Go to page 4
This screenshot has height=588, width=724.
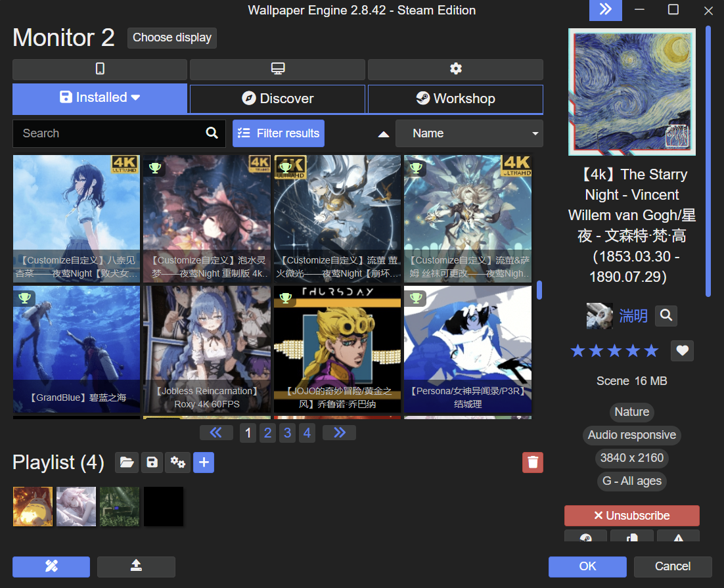point(307,433)
